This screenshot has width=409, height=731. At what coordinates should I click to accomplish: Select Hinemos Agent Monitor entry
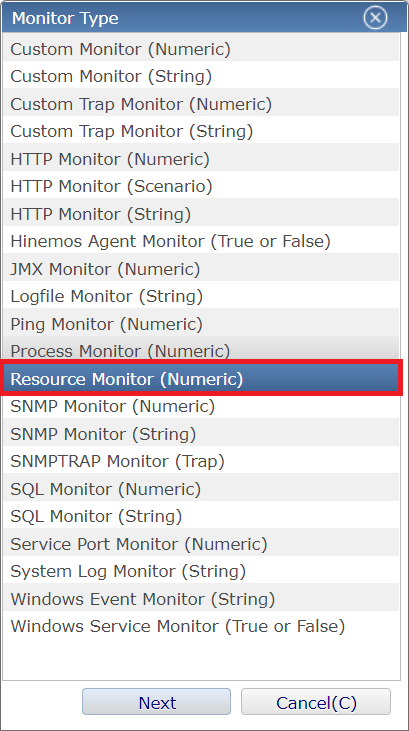[201, 241]
